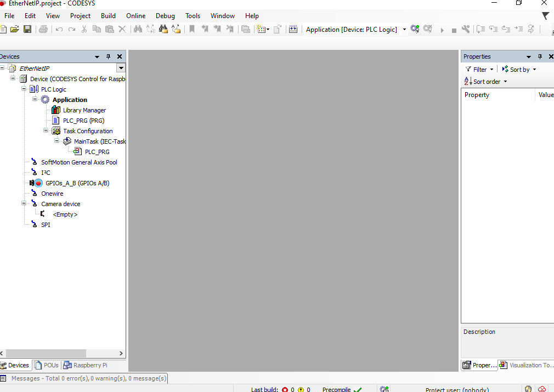The height and width of the screenshot is (392, 554).
Task: Click the Devices panel horizontal scrollbar
Action: (x=47, y=354)
